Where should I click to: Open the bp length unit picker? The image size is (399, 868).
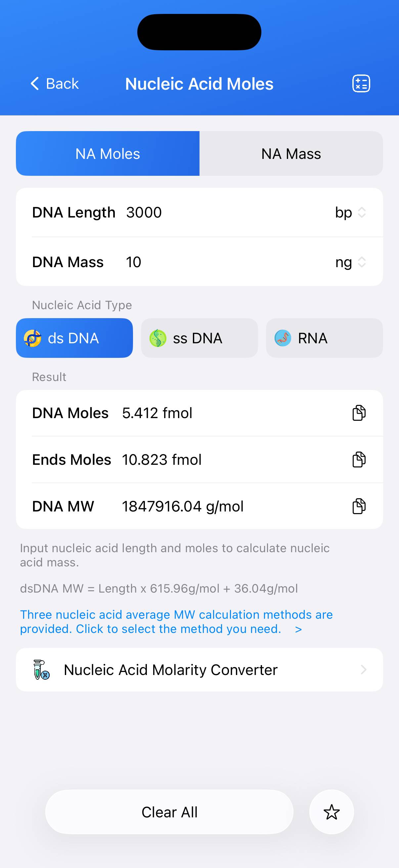point(350,213)
